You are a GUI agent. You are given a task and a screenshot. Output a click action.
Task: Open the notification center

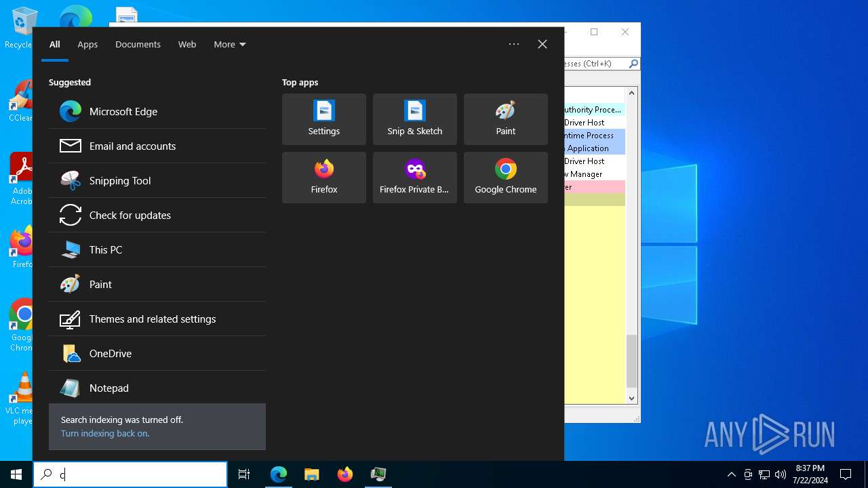tap(846, 474)
